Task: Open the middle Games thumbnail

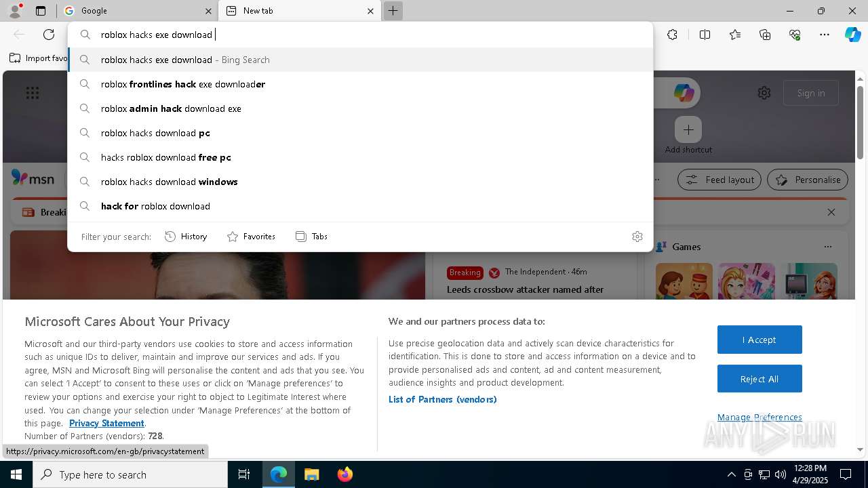Action: click(747, 281)
